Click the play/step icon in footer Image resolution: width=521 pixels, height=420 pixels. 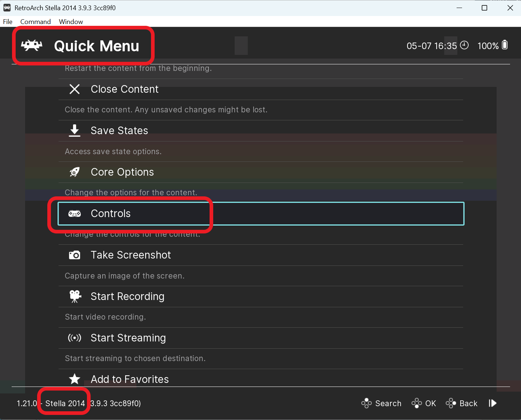[493, 403]
